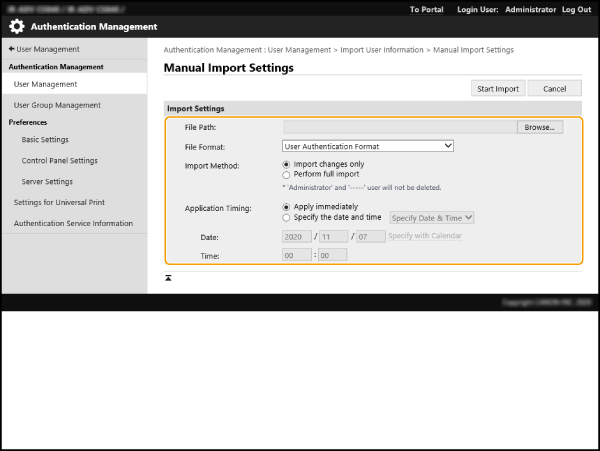Click the To Portal link
Screen dimensions: 600x451
(427, 9)
